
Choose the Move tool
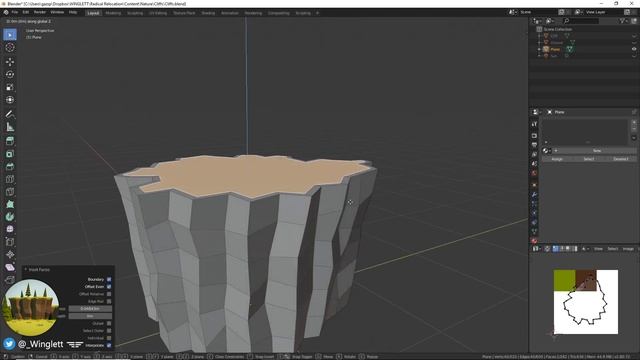(10, 62)
